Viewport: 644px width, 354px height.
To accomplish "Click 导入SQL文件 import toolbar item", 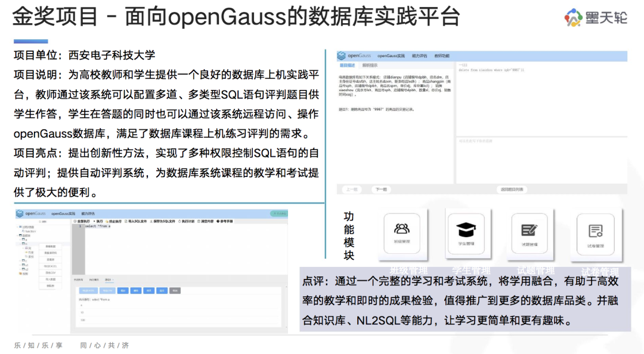I will coord(135,221).
